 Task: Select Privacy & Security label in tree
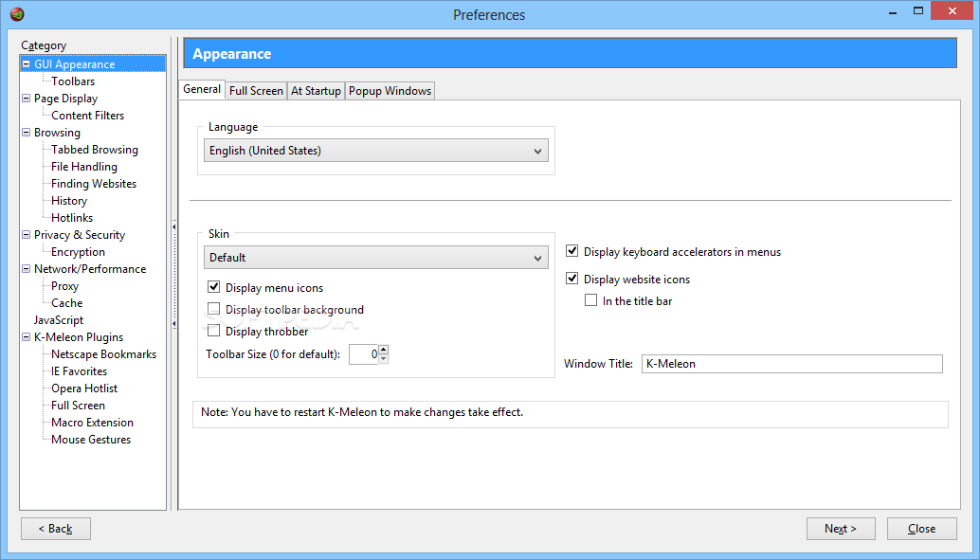[80, 234]
